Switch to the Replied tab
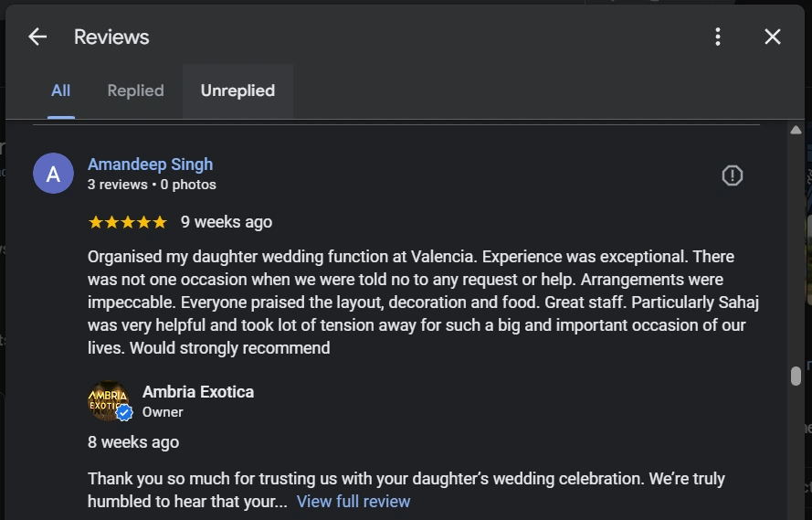This screenshot has height=520, width=812. (x=135, y=90)
